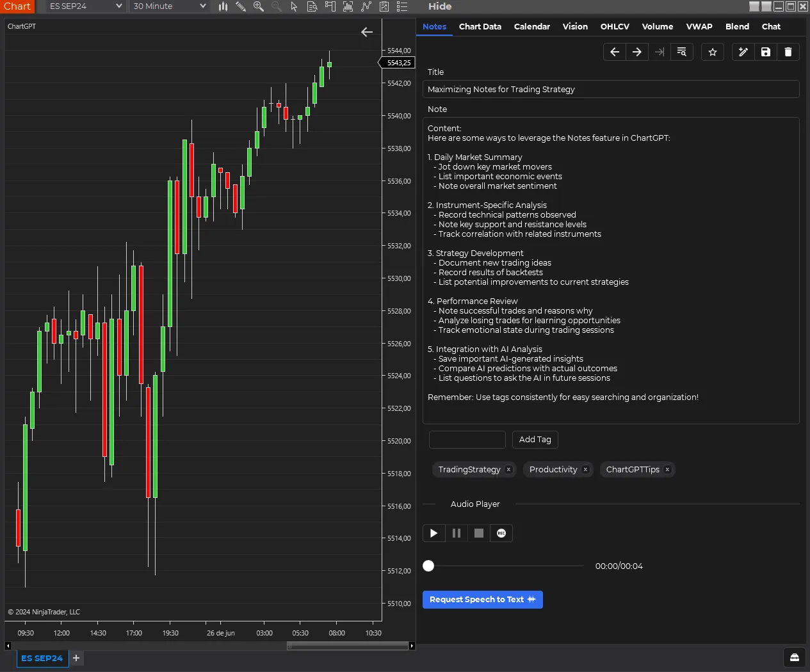
Task: Start audio recording with REC button
Action: [501, 533]
